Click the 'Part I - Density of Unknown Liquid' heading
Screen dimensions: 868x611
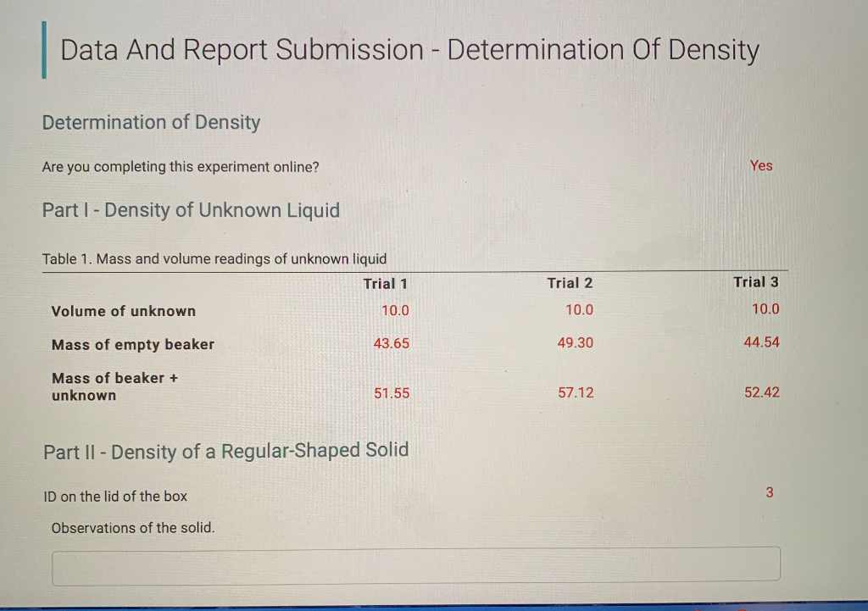pyautogui.click(x=192, y=210)
